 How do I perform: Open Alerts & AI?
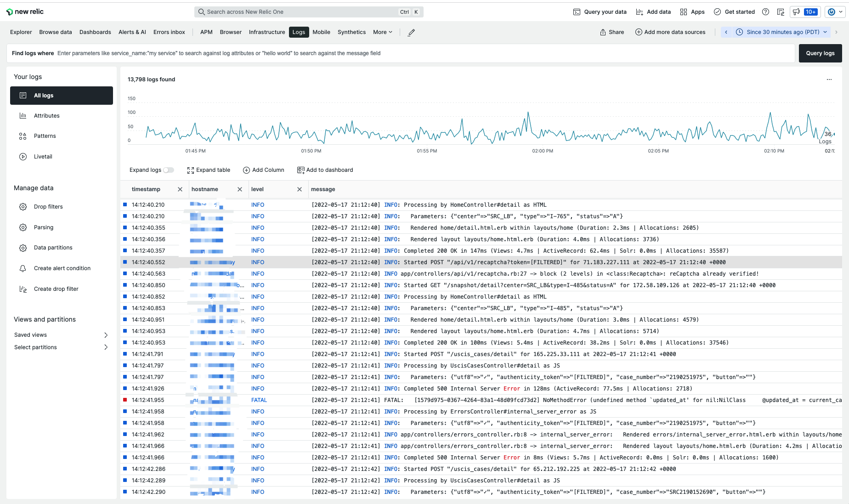(132, 32)
